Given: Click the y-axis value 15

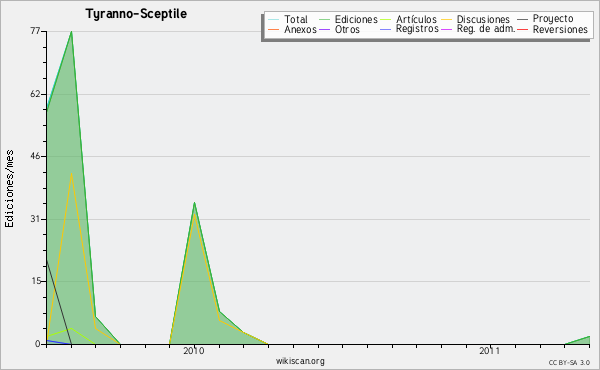Looking at the screenshot, I should tap(35, 281).
